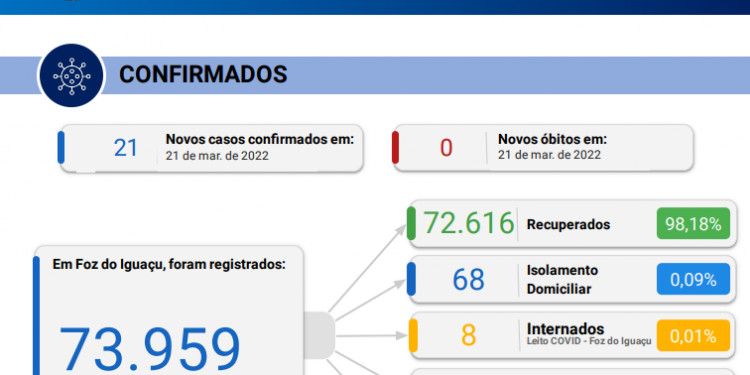Image resolution: width=750 pixels, height=375 pixels.
Task: Click the hospitalized count 8
Action: (x=468, y=336)
